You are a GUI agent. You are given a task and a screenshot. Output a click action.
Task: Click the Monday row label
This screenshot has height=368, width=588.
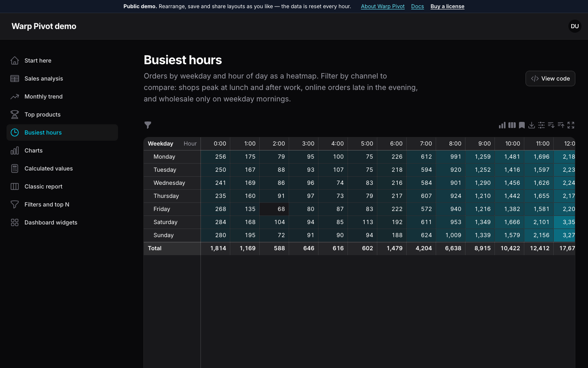coord(172,157)
